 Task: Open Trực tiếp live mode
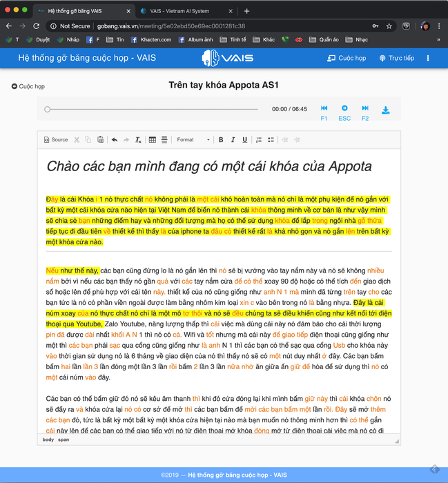397,58
